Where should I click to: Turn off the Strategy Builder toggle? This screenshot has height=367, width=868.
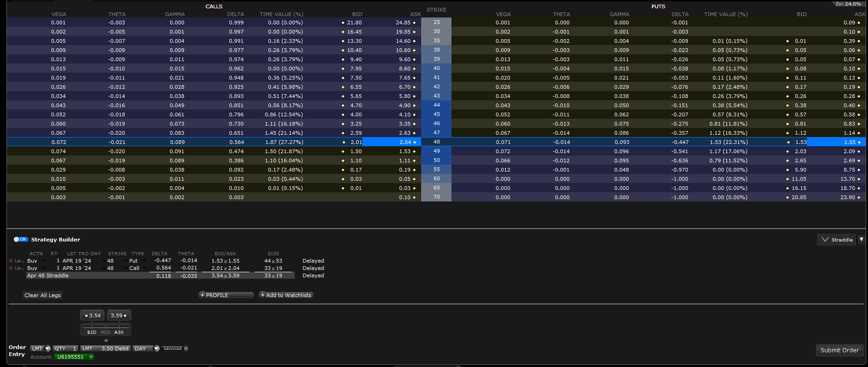coord(21,240)
